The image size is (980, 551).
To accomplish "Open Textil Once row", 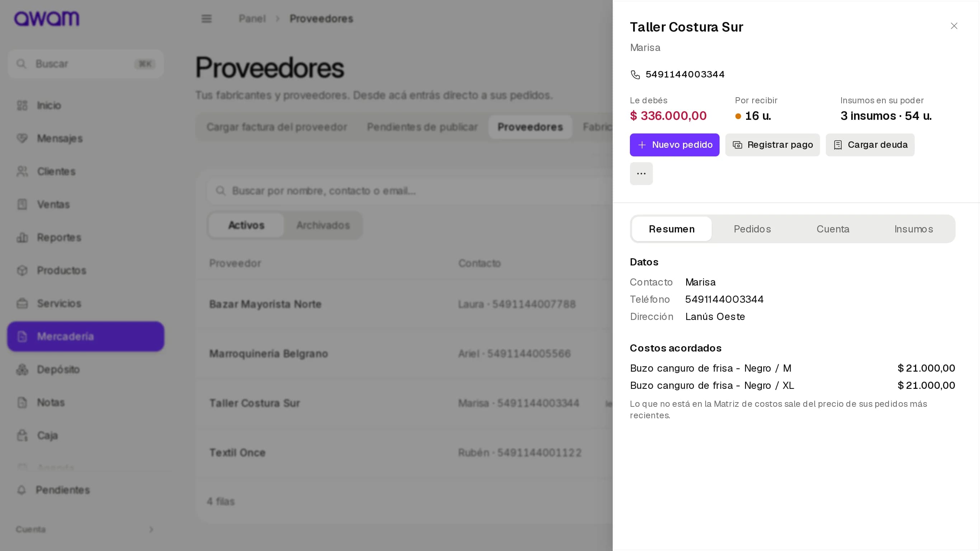I will [x=404, y=452].
